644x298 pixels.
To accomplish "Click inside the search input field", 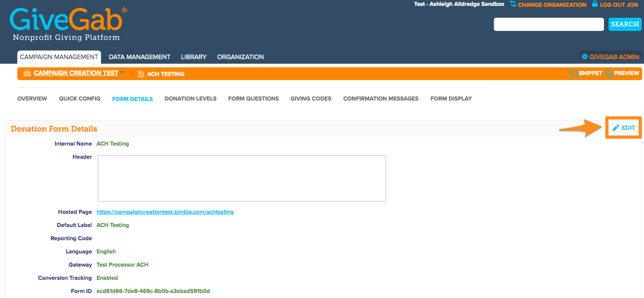I will point(549,24).
